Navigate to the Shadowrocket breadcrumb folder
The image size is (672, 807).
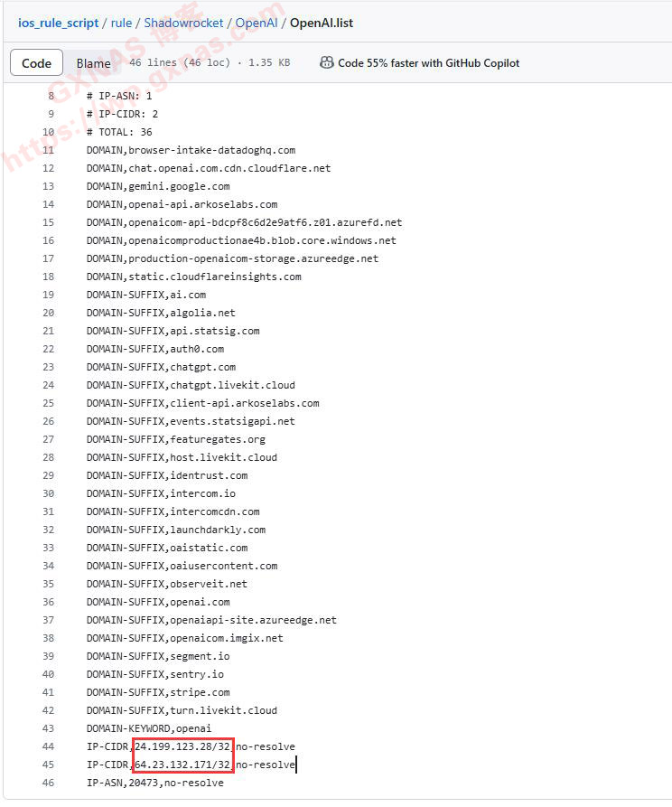point(183,23)
